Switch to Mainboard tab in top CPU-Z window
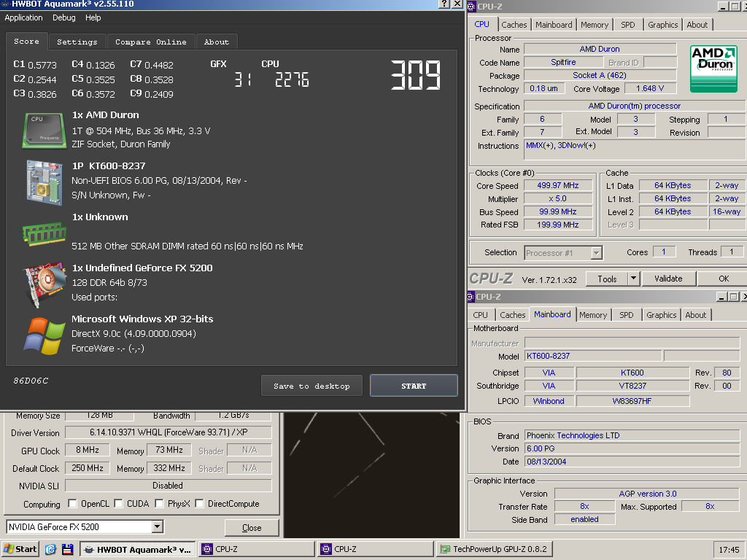Image resolution: width=747 pixels, height=560 pixels. click(x=554, y=25)
